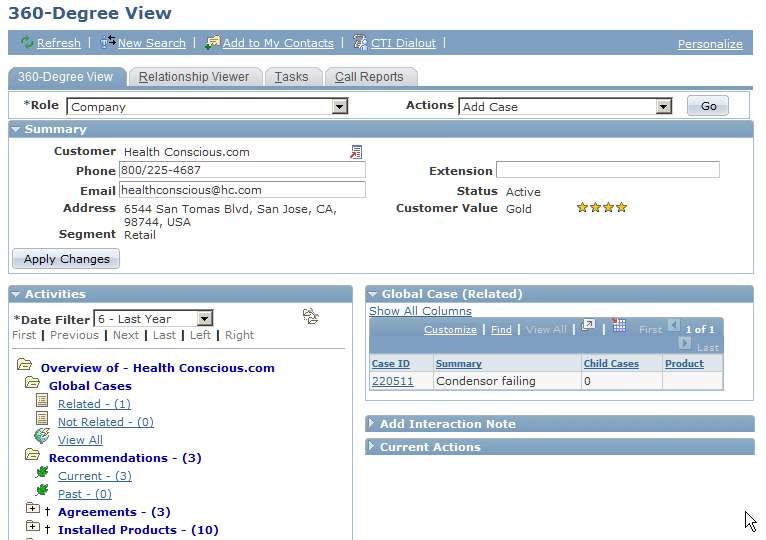Click the CTI Dialout phone icon
Image resolution: width=766 pixels, height=540 pixels.
point(361,43)
